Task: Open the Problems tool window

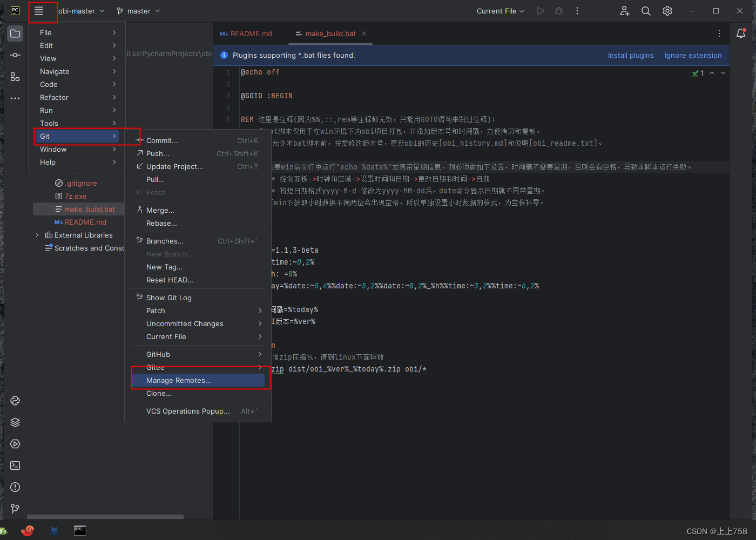Action: coord(15,487)
